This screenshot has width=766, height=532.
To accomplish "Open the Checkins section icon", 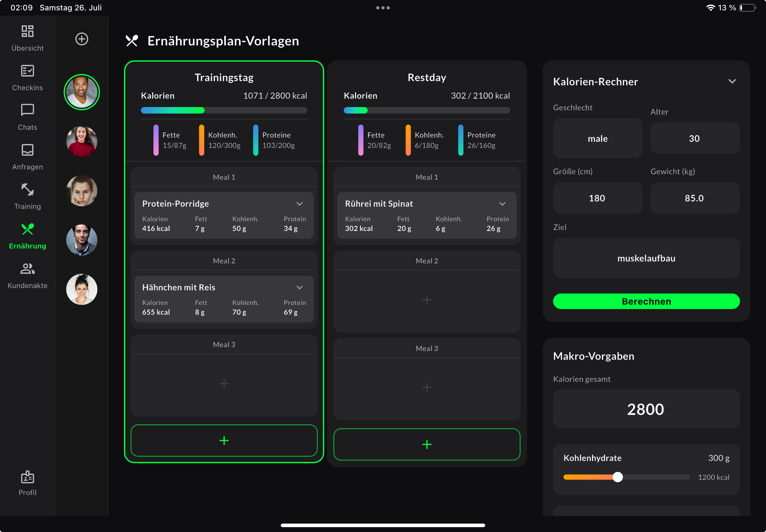I will coord(27,71).
